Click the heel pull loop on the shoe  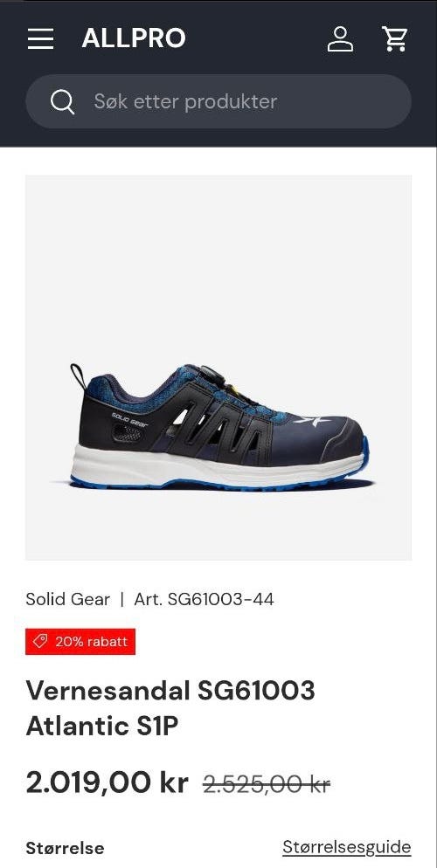79,375
